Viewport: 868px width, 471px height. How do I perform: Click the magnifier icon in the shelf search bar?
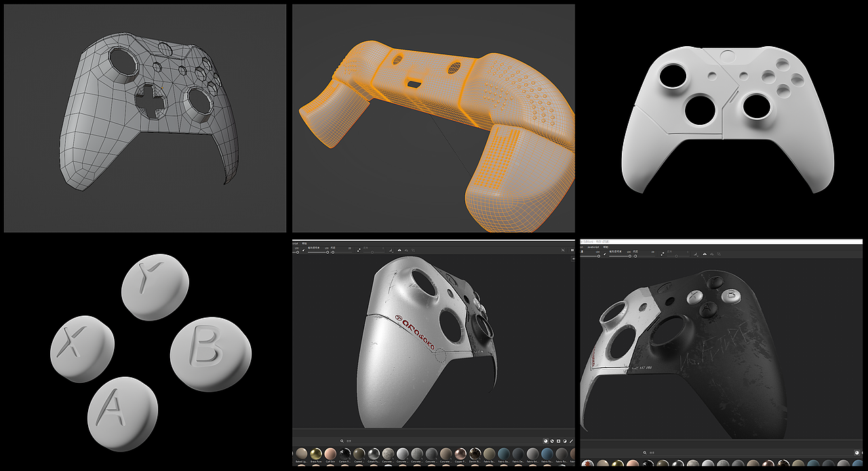[x=342, y=440]
